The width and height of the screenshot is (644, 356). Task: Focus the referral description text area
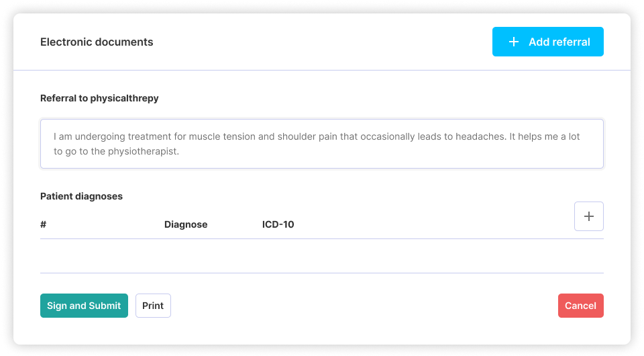click(321, 144)
